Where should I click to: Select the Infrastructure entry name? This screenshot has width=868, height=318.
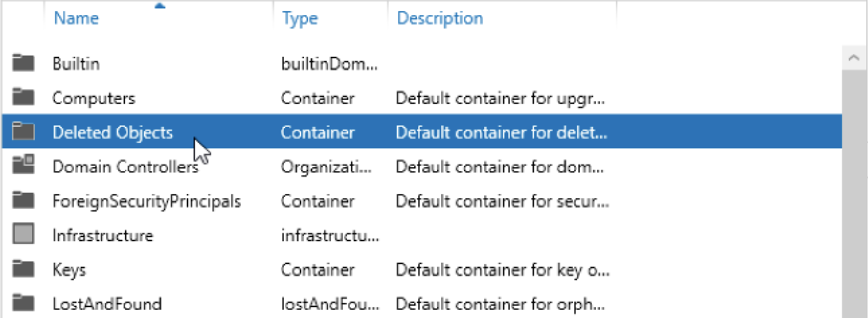(x=103, y=236)
